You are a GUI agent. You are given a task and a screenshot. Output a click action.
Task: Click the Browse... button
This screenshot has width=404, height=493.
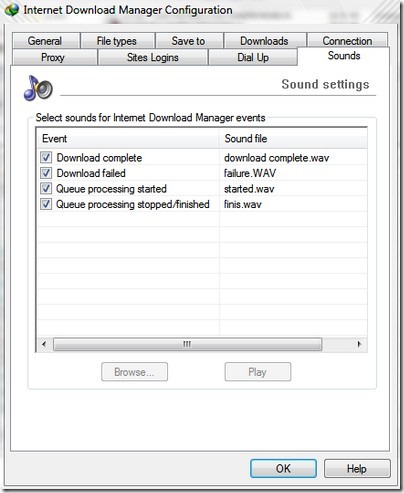coord(134,372)
